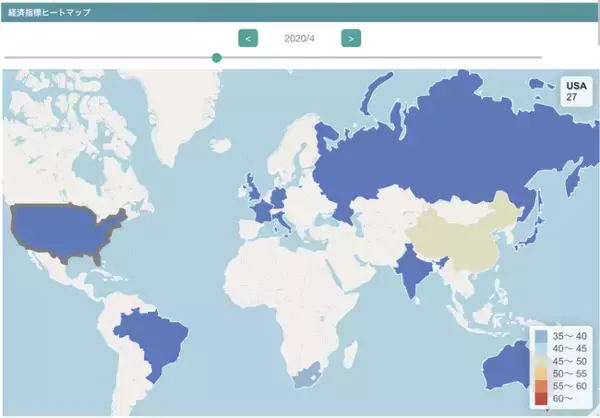Click the 35~40 legend color swatch

point(541,336)
